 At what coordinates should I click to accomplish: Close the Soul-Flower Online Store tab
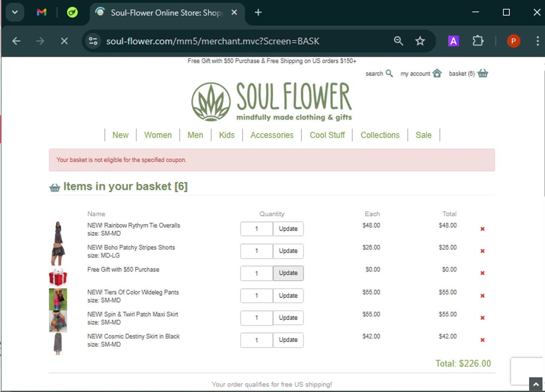(x=234, y=12)
